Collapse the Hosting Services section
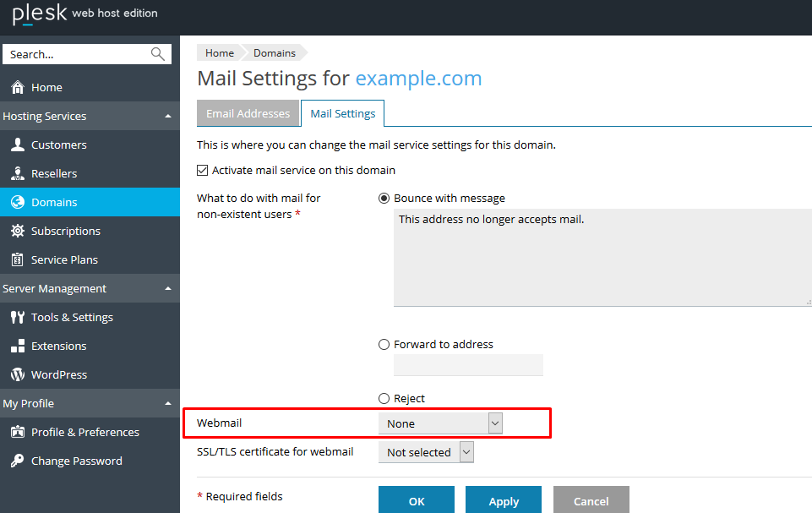This screenshot has height=513, width=812. coord(168,117)
